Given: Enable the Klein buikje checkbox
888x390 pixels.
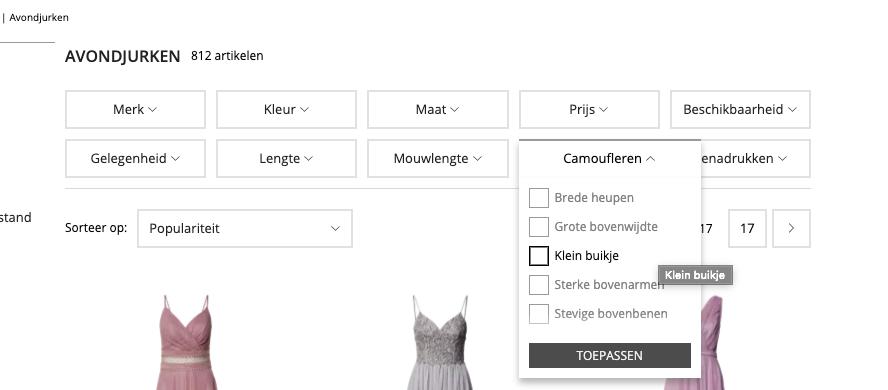Looking at the screenshot, I should [x=539, y=256].
